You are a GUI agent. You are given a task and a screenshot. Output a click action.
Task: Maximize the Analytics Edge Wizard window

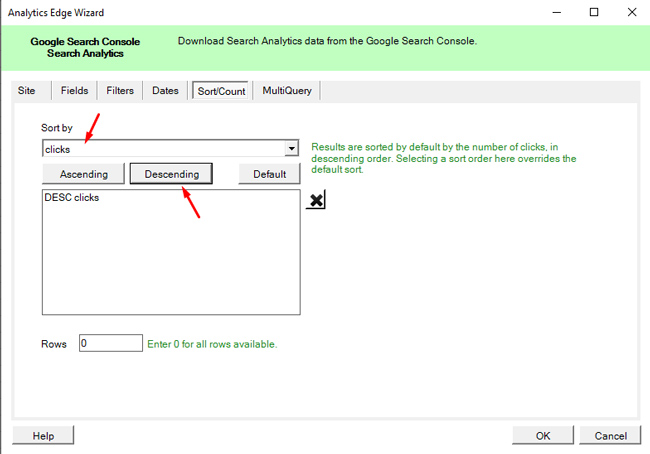(x=594, y=13)
